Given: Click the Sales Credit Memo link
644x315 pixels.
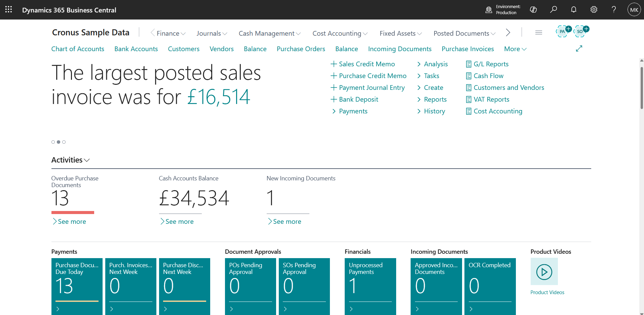Looking at the screenshot, I should click(x=367, y=64).
